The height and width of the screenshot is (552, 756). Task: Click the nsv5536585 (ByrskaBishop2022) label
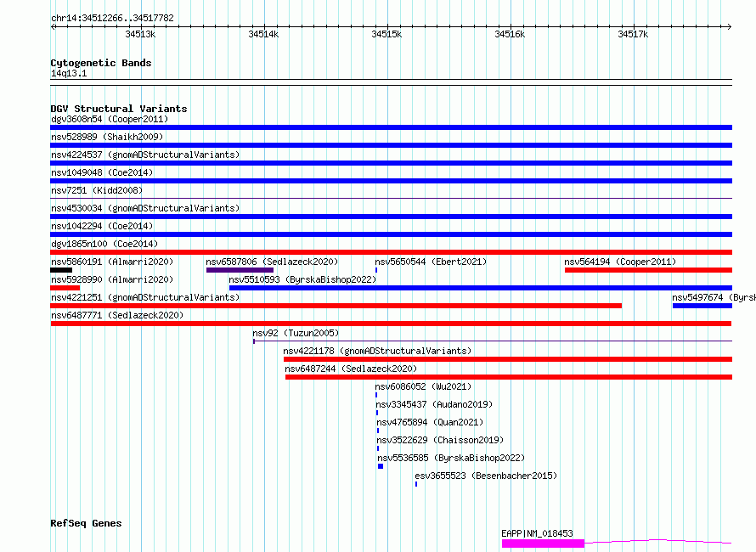[451, 458]
